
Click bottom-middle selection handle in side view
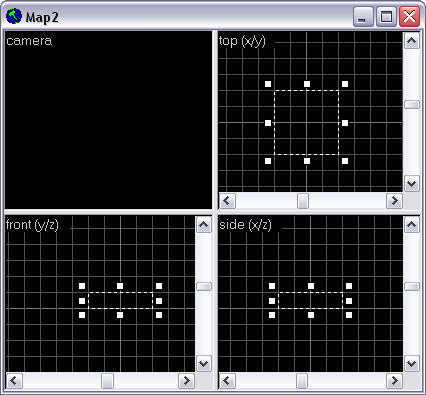pos(311,315)
